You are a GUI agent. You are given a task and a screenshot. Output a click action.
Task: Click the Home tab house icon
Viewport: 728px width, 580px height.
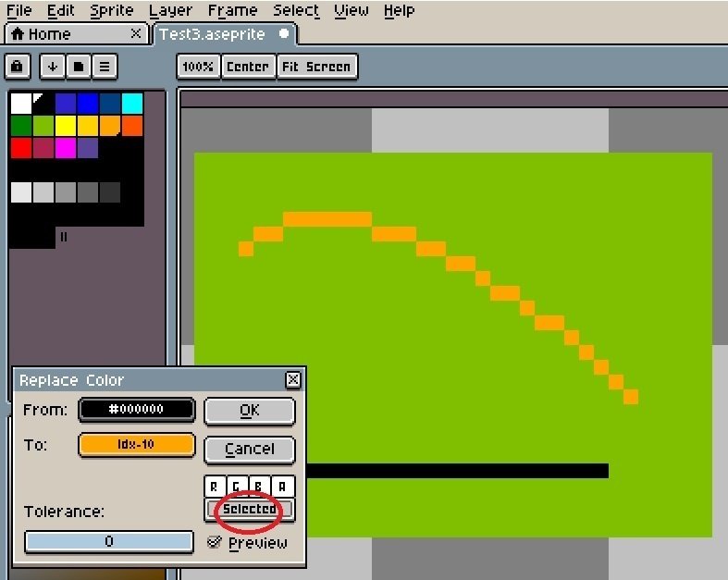click(x=18, y=34)
